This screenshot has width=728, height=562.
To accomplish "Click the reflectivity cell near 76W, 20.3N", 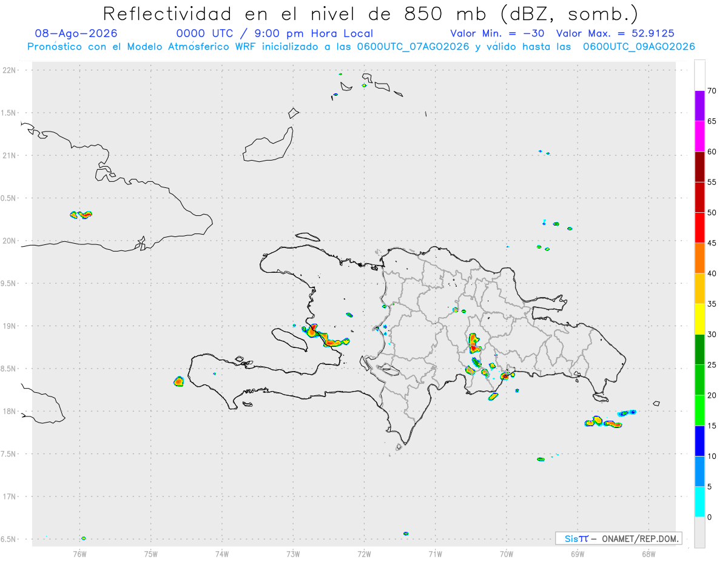I will [x=81, y=215].
